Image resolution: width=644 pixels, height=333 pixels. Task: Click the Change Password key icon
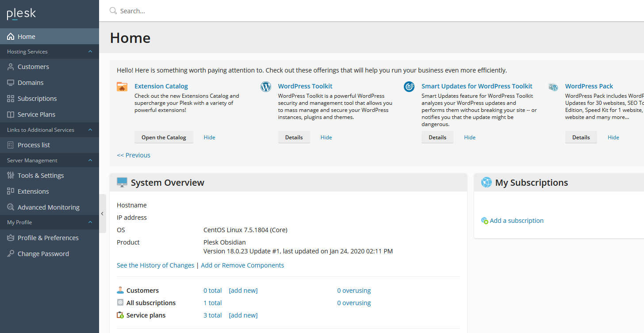coord(11,254)
